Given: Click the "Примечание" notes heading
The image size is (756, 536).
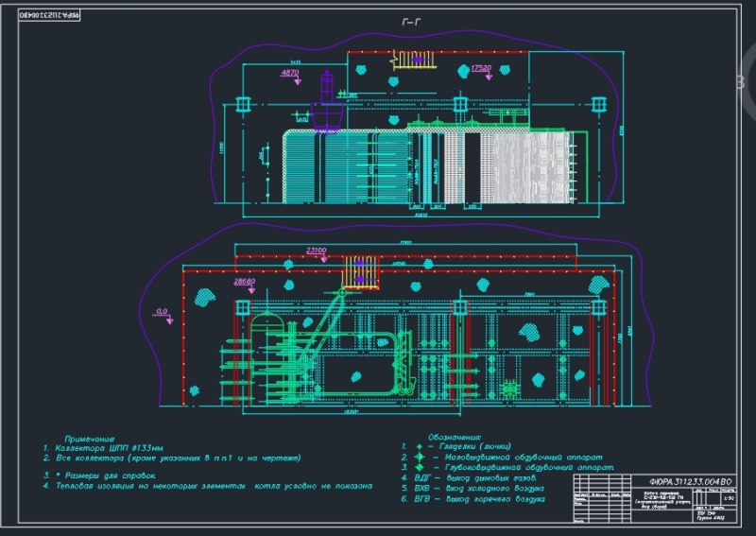Looking at the screenshot, I should 90,439.
